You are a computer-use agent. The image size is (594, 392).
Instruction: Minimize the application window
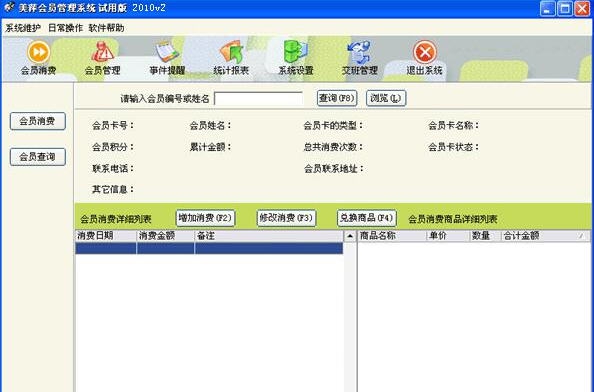coord(547,8)
